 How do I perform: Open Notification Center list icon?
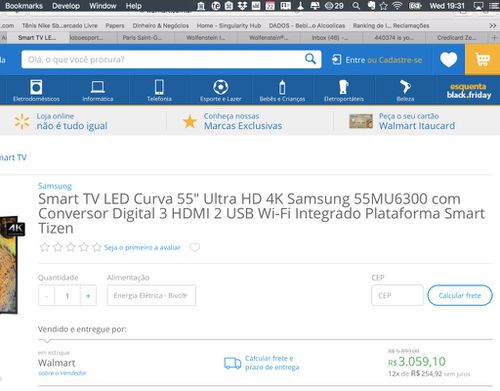click(494, 6)
